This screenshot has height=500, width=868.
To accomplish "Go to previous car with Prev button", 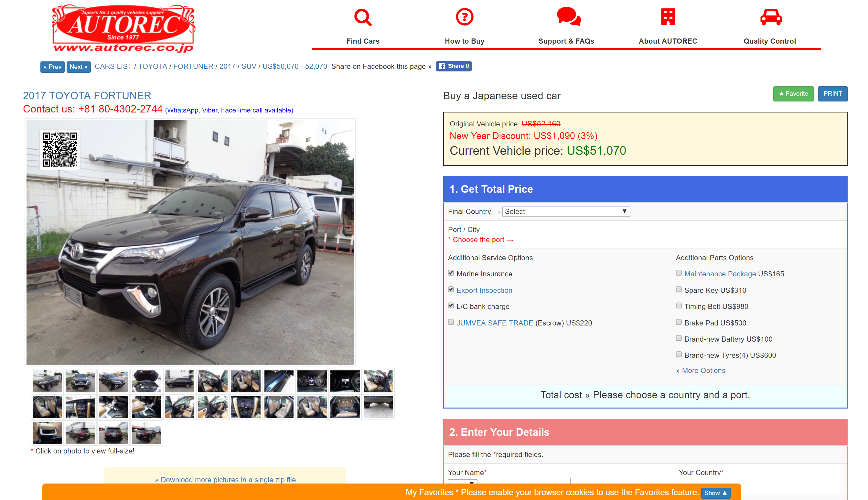I will point(52,67).
